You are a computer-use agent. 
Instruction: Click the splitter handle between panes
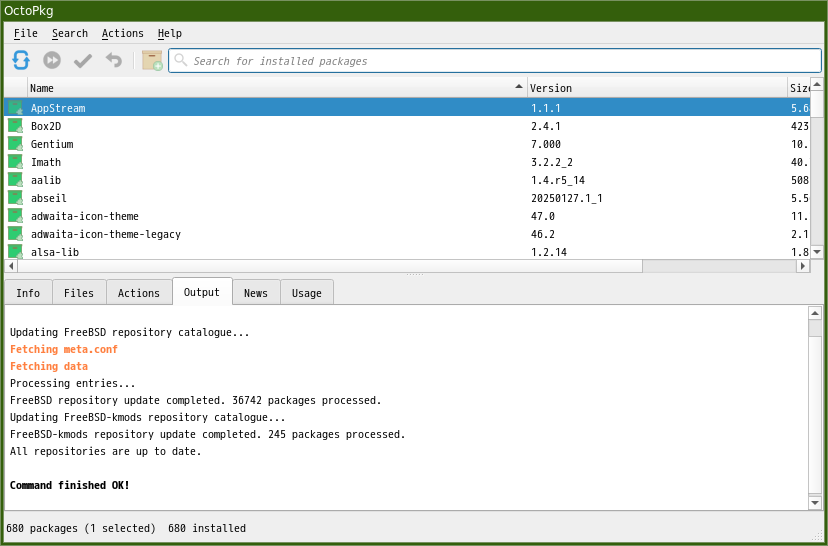tap(415, 275)
